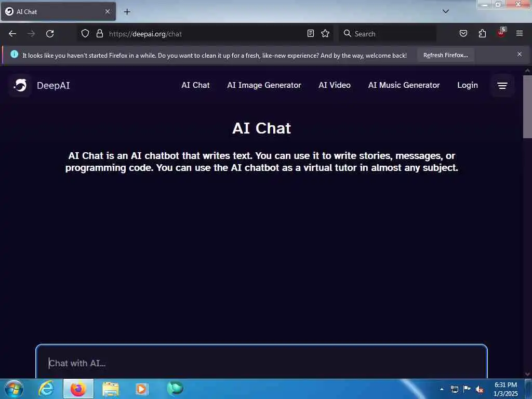Open a new tab with plus icon

click(127, 12)
